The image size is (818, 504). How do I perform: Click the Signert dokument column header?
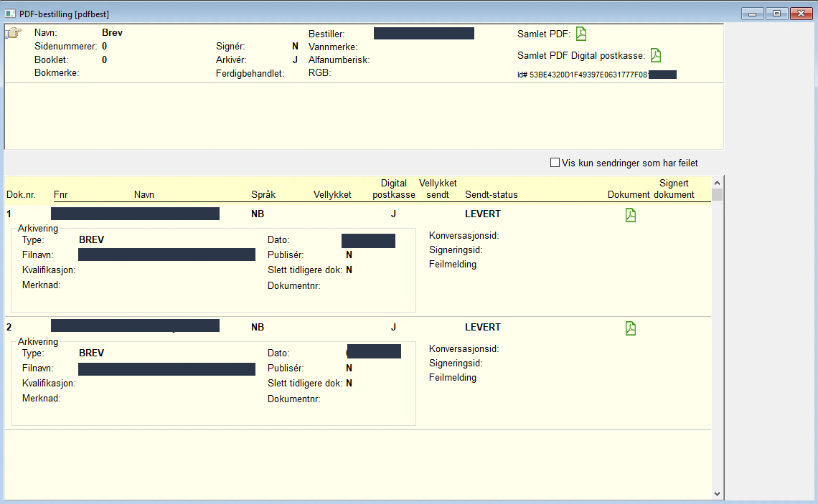(x=674, y=189)
